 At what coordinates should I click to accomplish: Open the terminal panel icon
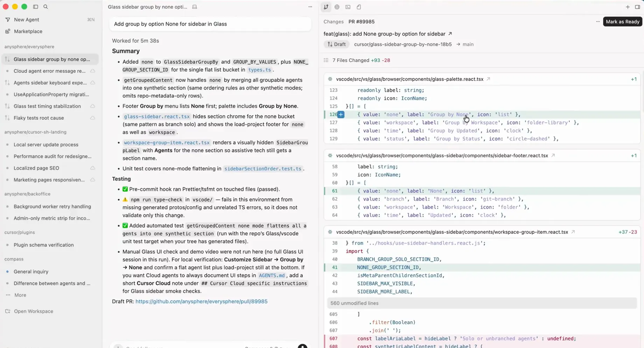(348, 7)
